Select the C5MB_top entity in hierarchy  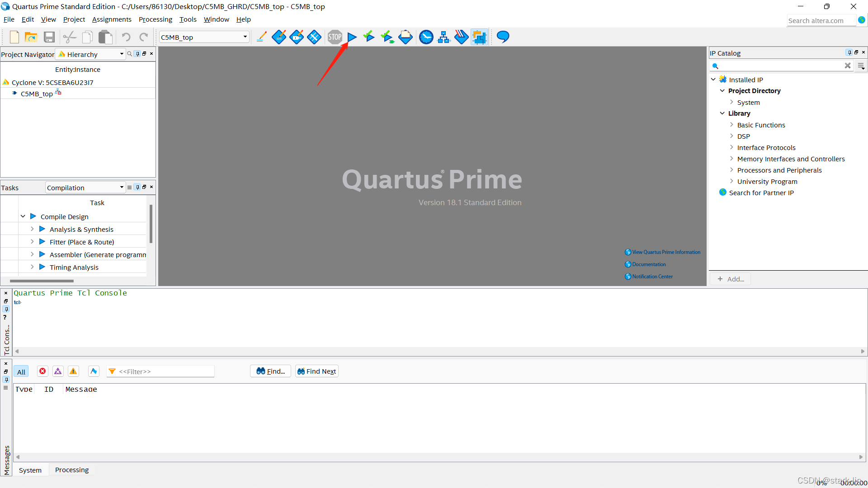point(37,94)
